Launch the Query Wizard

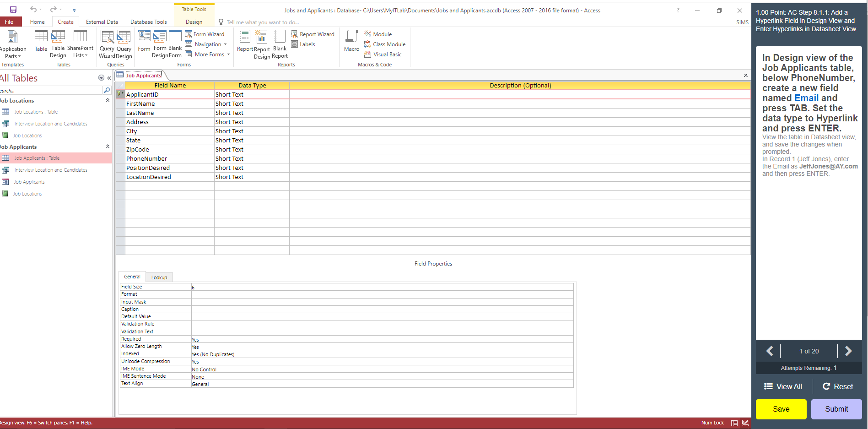pyautogui.click(x=107, y=43)
